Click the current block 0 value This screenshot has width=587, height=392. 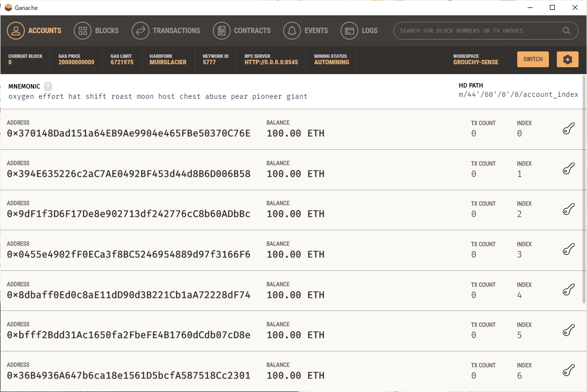[10, 62]
